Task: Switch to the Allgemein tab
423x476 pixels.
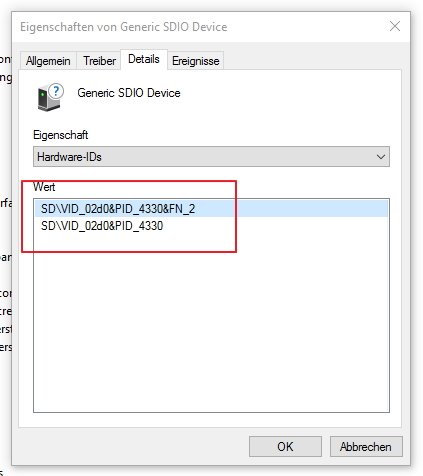Action: pos(48,61)
